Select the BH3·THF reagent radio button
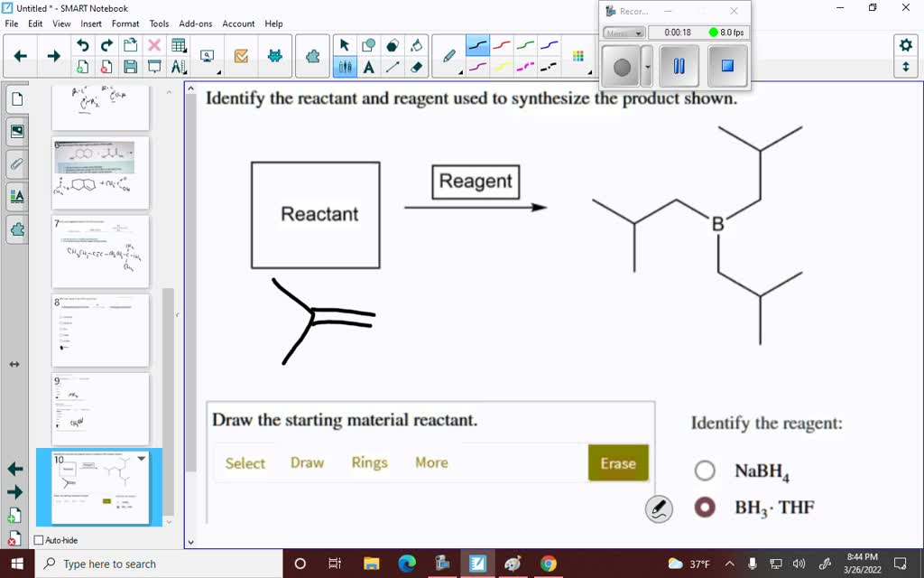924x578 pixels. [705, 507]
